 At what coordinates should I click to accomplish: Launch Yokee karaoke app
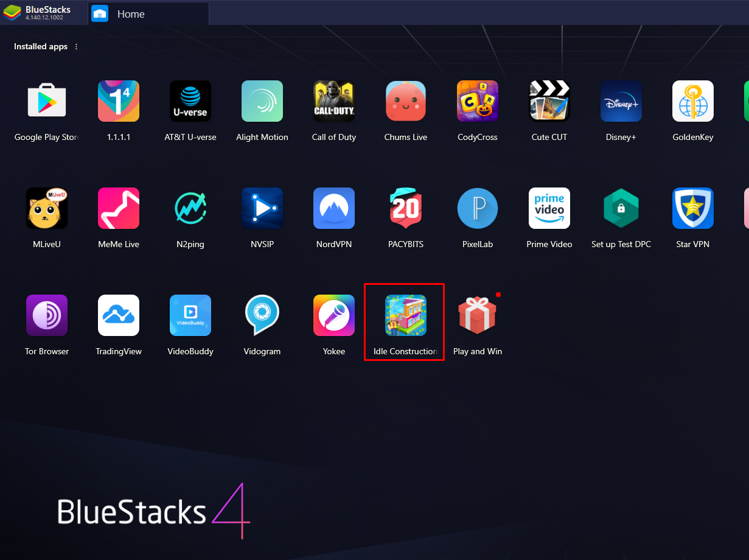point(334,315)
